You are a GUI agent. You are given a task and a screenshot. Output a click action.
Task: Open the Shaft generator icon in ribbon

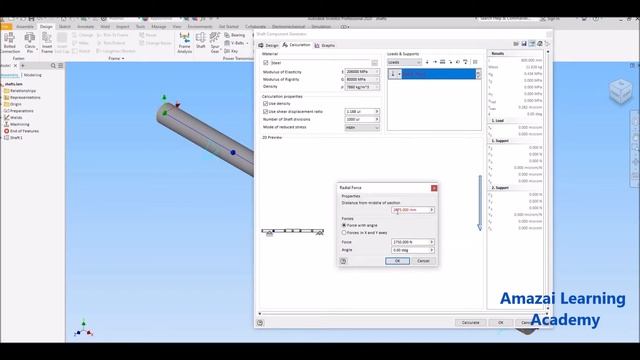(x=201, y=41)
